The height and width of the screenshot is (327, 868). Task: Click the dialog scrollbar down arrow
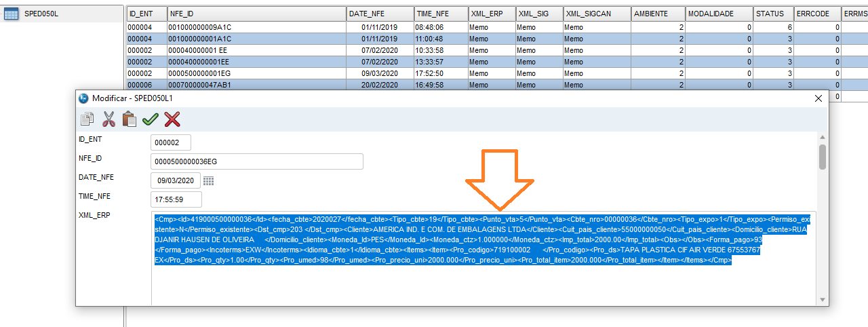click(823, 300)
